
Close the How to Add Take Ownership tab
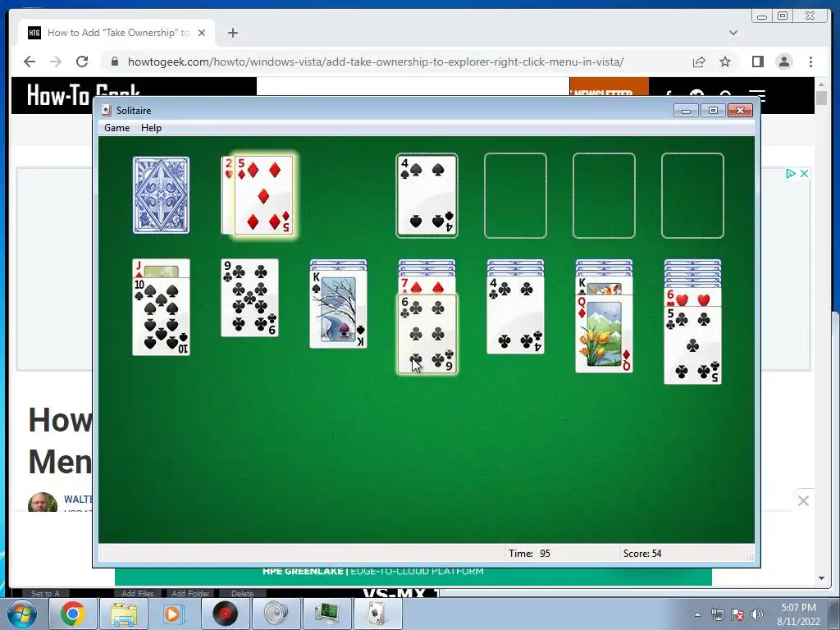[202, 33]
